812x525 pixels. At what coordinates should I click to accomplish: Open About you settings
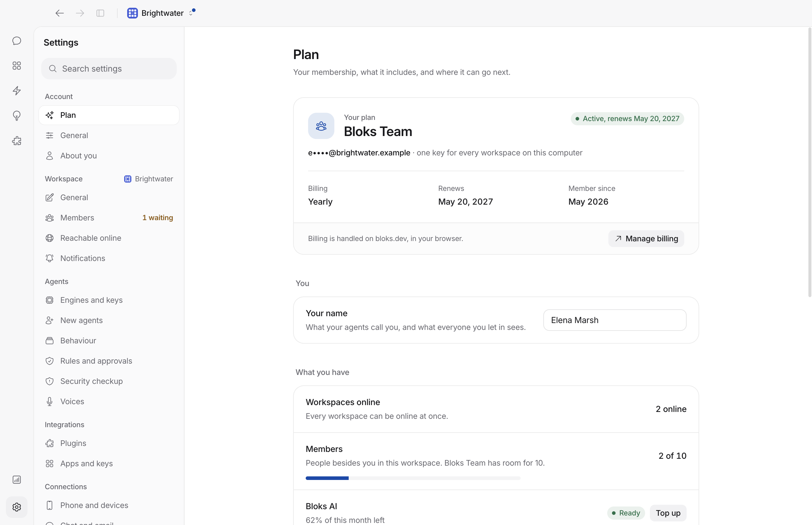tap(109, 156)
